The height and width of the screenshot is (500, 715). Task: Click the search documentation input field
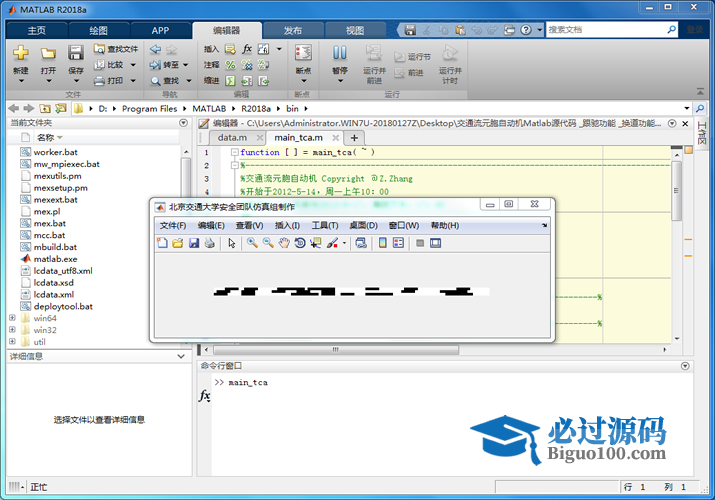click(606, 30)
